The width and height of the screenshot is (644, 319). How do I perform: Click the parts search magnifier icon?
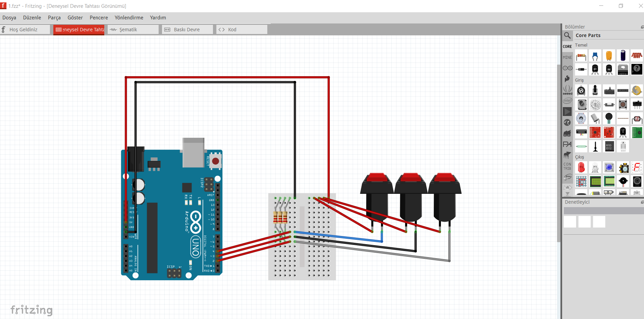567,36
